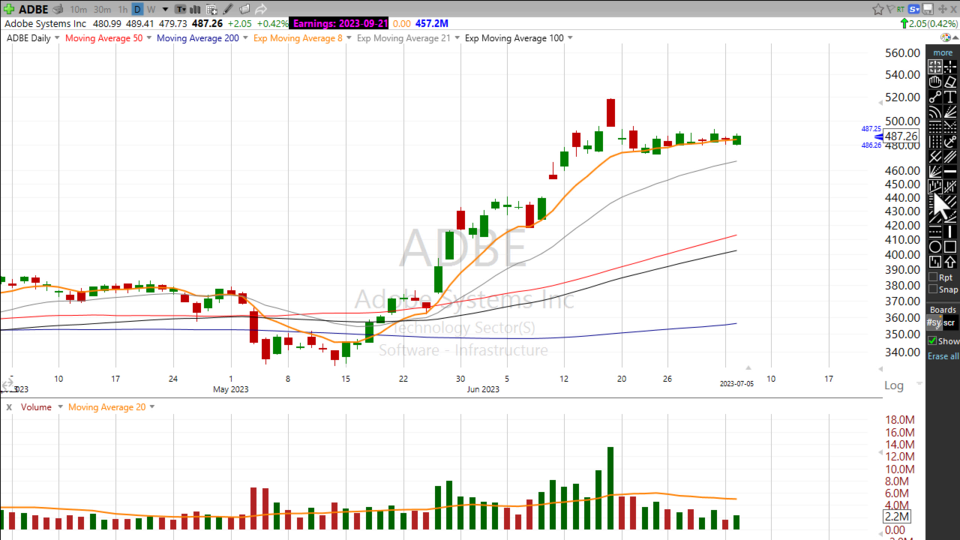Expand the ADBE Daily chart dropdown
Viewport: 960px width, 540px height.
tap(58, 38)
